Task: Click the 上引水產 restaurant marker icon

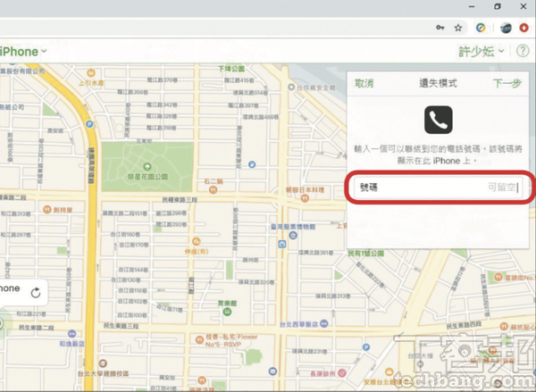Action: point(90,72)
